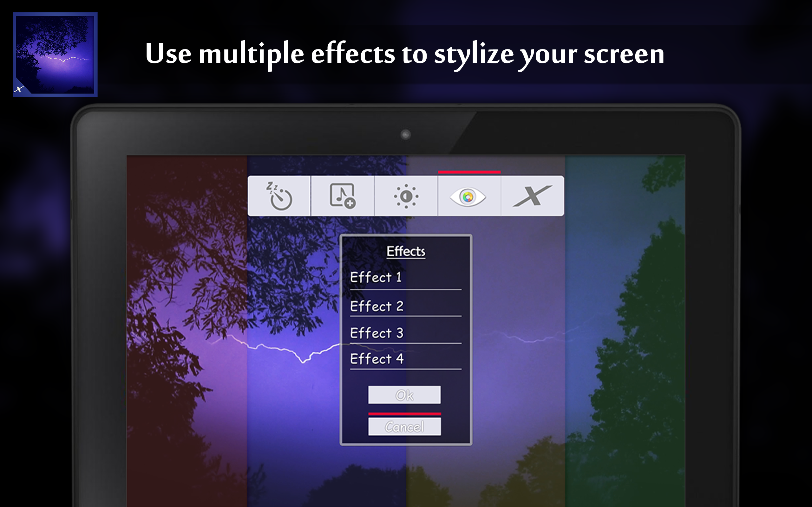
Task: Click the X close toolbar icon
Action: pos(532,196)
